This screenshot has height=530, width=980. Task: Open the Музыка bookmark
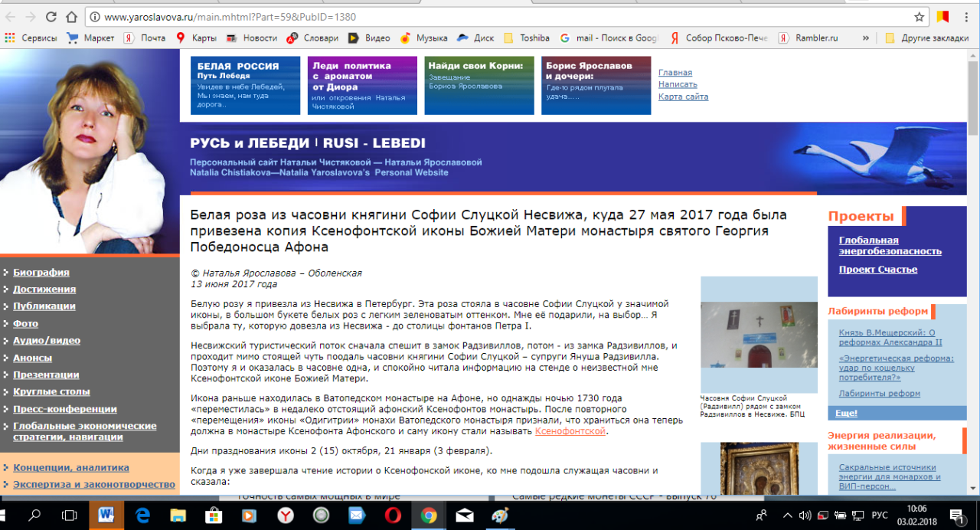click(423, 38)
